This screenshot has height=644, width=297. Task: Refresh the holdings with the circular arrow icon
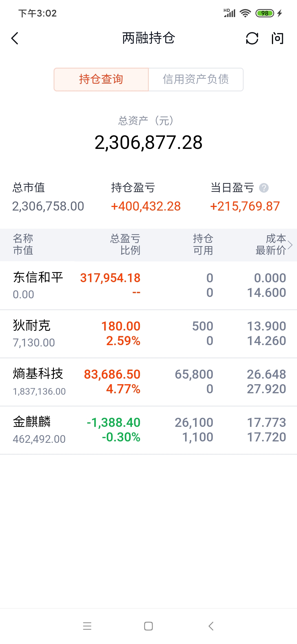coord(252,38)
